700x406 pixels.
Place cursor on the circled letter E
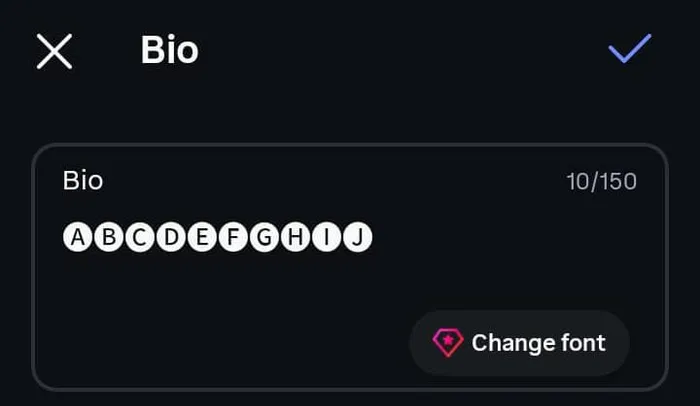202,237
